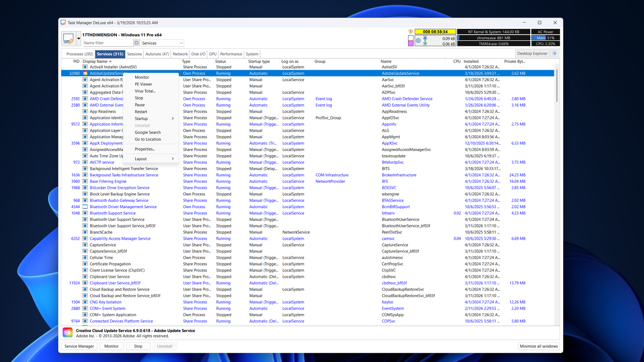Select Connected Devices Platform Service
Screen dimensions: 644x362
tap(308, 321)
